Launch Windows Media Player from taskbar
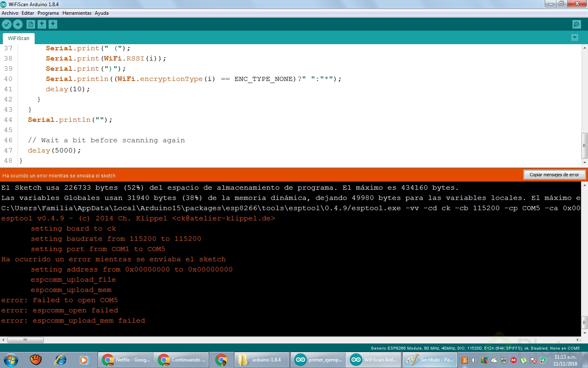The height and width of the screenshot is (368, 588). (x=84, y=360)
